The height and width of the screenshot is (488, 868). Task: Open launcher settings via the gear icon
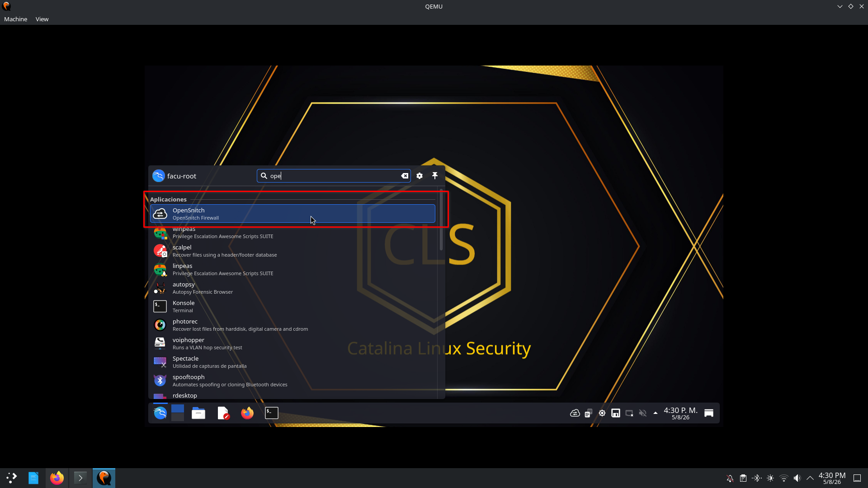coord(420,176)
